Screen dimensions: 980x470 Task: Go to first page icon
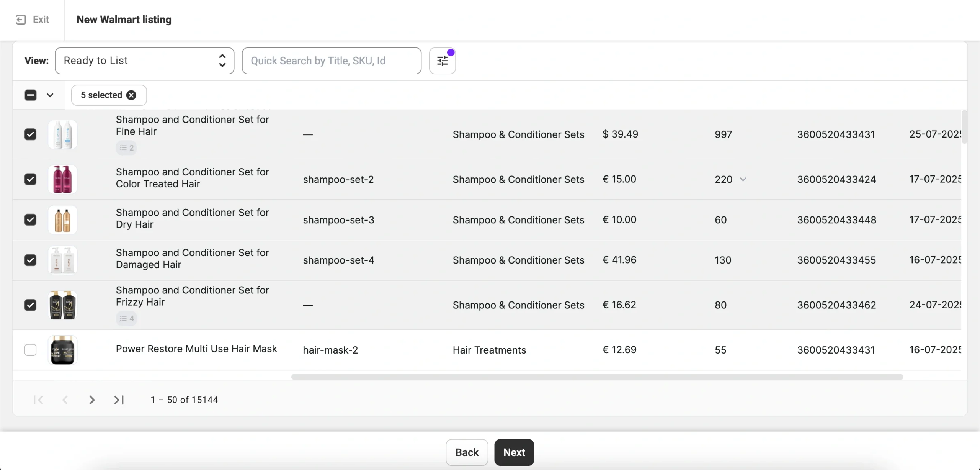tap(38, 400)
